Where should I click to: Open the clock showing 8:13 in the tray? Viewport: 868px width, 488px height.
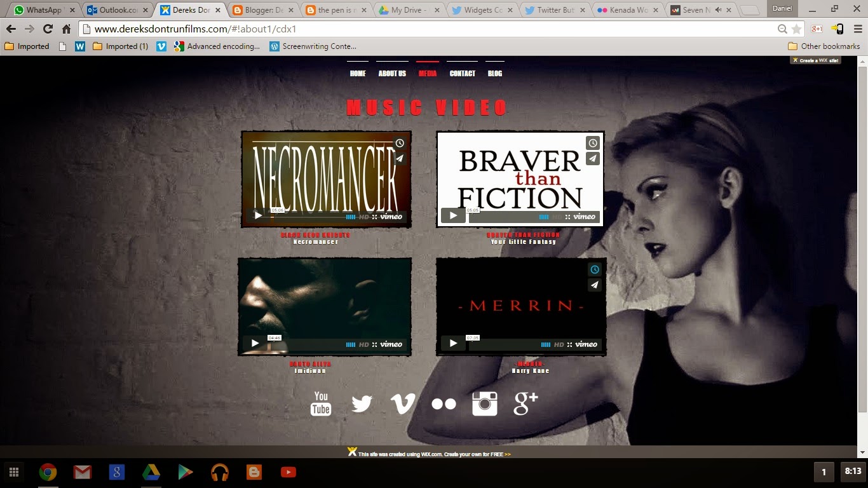pyautogui.click(x=853, y=471)
